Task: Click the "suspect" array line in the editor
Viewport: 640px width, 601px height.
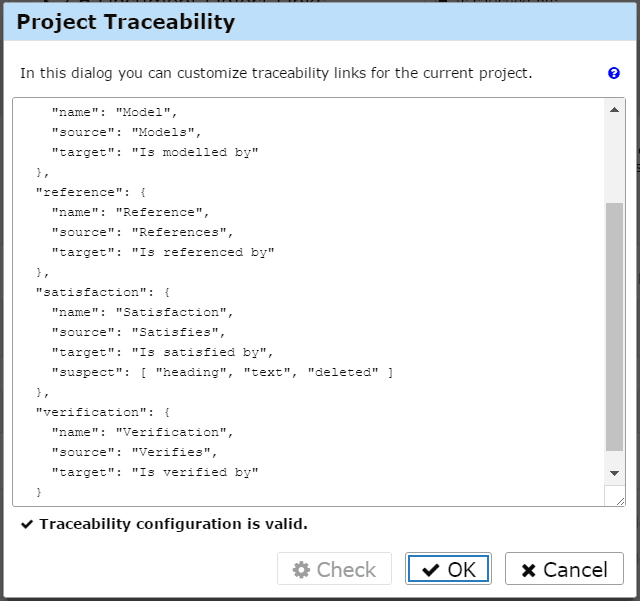Action: 222,372
